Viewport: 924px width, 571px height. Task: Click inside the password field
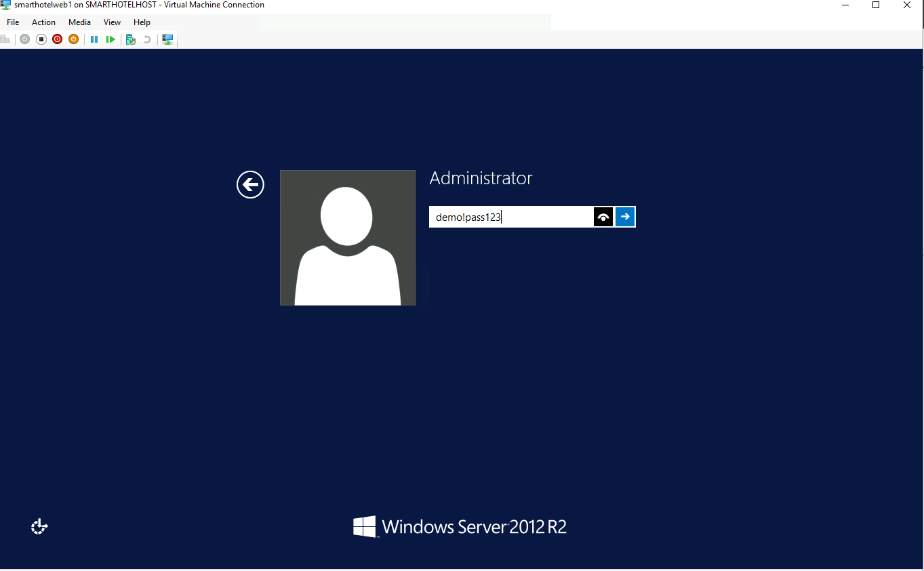[511, 217]
